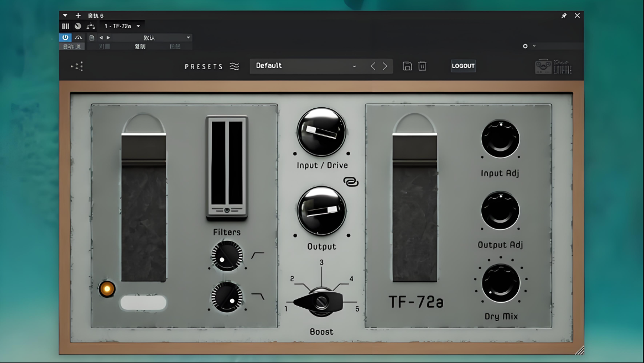Click the delete preset trash icon
Screen dimensions: 644x363
coord(422,66)
